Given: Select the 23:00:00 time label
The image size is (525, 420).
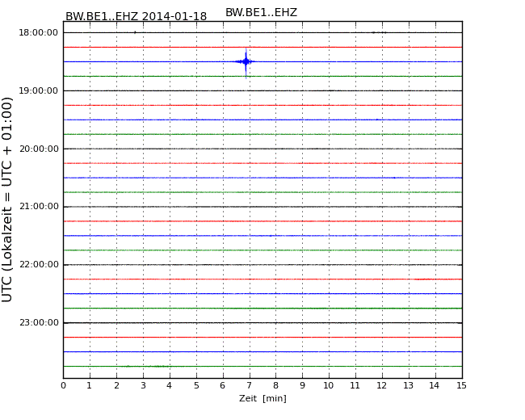Looking at the screenshot, I should (40, 322).
